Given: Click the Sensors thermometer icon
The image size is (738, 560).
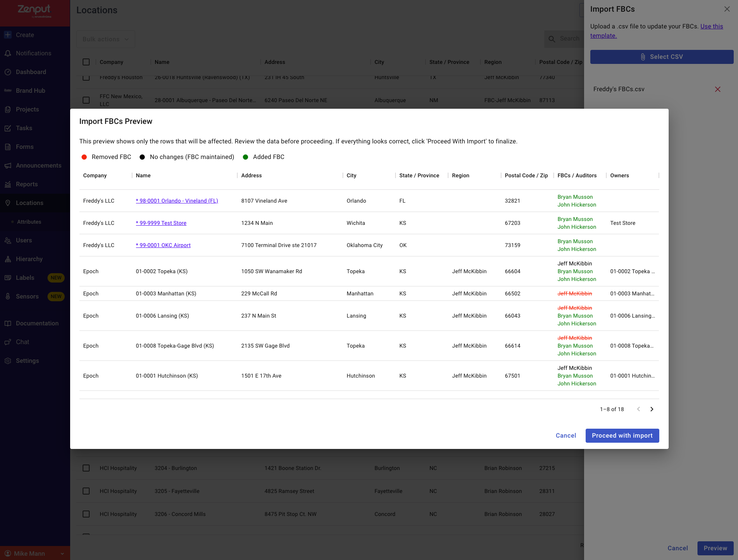Looking at the screenshot, I should 8,297.
